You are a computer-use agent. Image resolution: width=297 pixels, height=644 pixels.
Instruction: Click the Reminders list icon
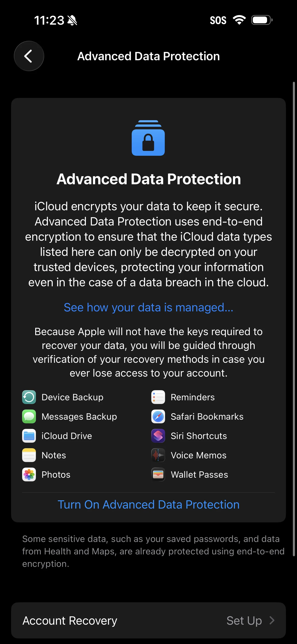tap(158, 397)
